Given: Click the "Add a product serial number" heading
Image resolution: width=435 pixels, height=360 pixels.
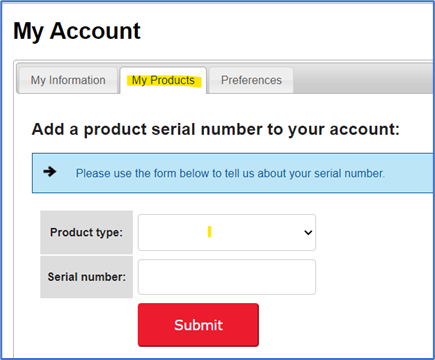Looking at the screenshot, I should (216, 129).
